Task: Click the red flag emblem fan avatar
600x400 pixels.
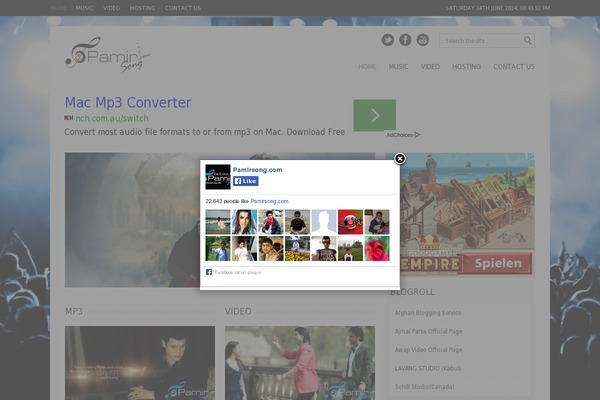Action: [350, 222]
